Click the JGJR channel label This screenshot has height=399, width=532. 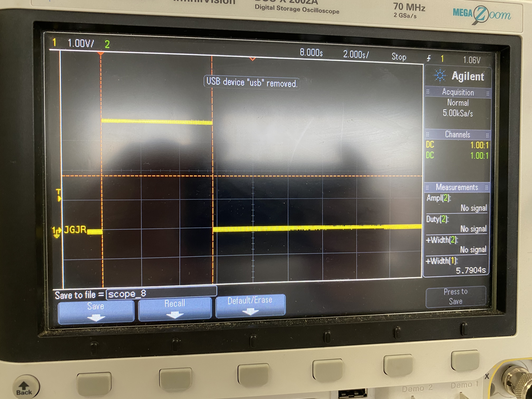click(75, 229)
